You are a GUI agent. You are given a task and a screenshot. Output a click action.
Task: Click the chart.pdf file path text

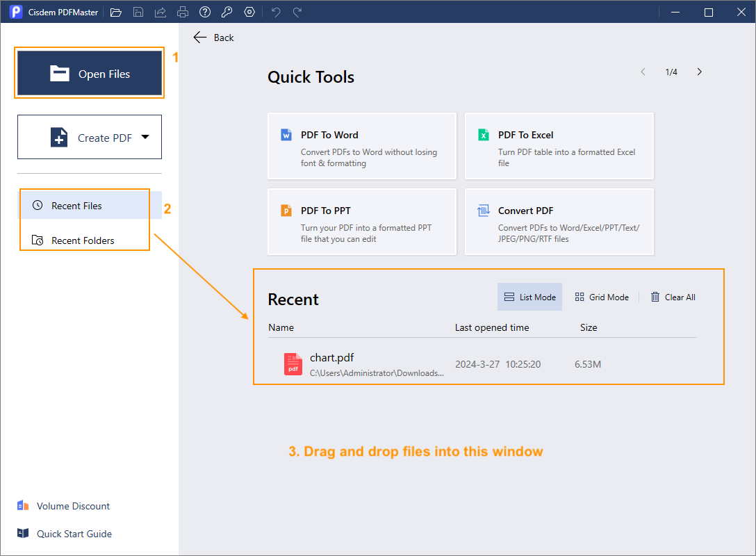[377, 373]
